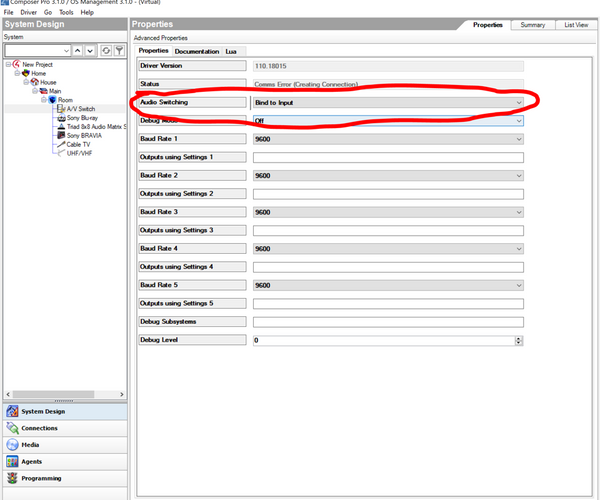The height and width of the screenshot is (500, 600).
Task: Switch to the List View tab
Action: pyautogui.click(x=576, y=25)
